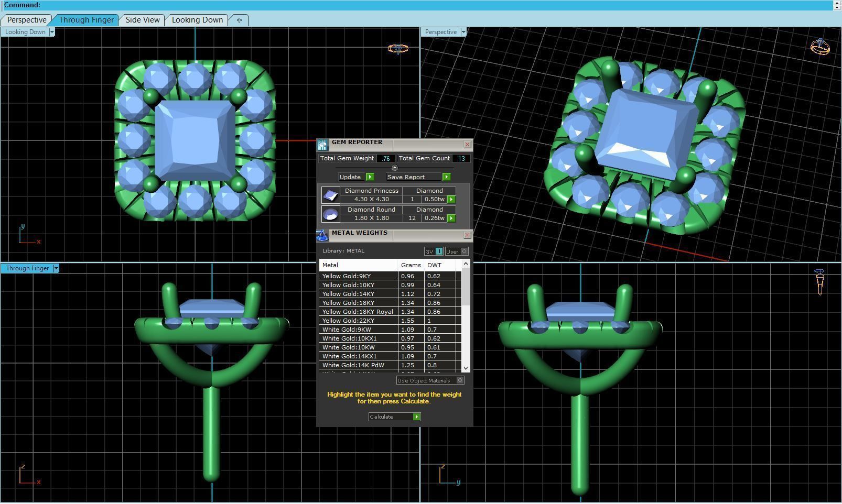Click the metal list scrollbar thumb
The height and width of the screenshot is (504, 842).
pyautogui.click(x=466, y=287)
